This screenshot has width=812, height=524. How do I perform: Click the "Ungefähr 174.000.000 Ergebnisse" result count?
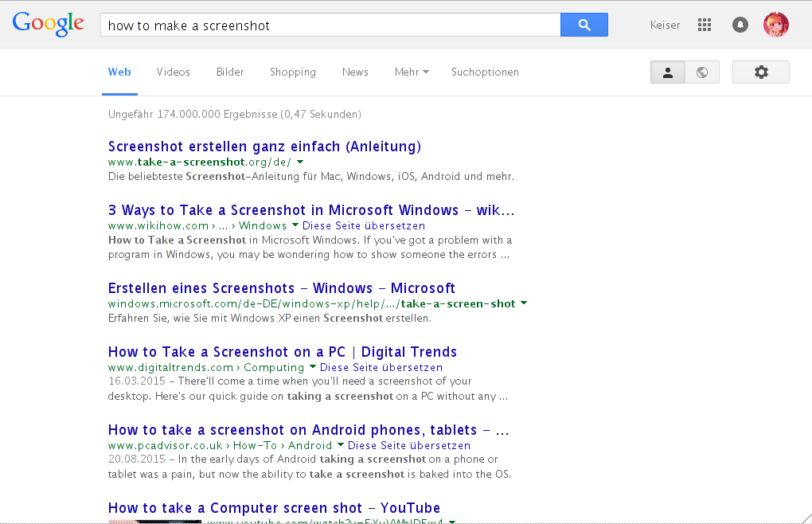tap(235, 114)
